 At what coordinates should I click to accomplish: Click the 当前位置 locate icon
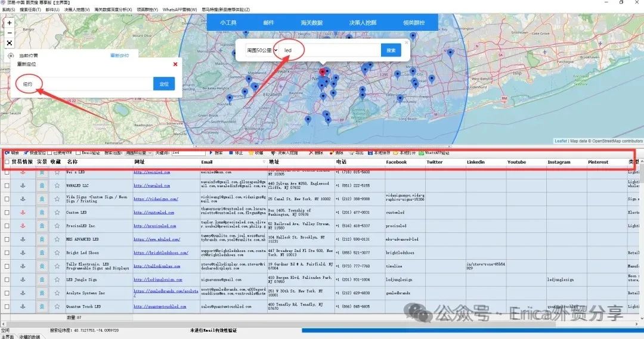[x=11, y=55]
